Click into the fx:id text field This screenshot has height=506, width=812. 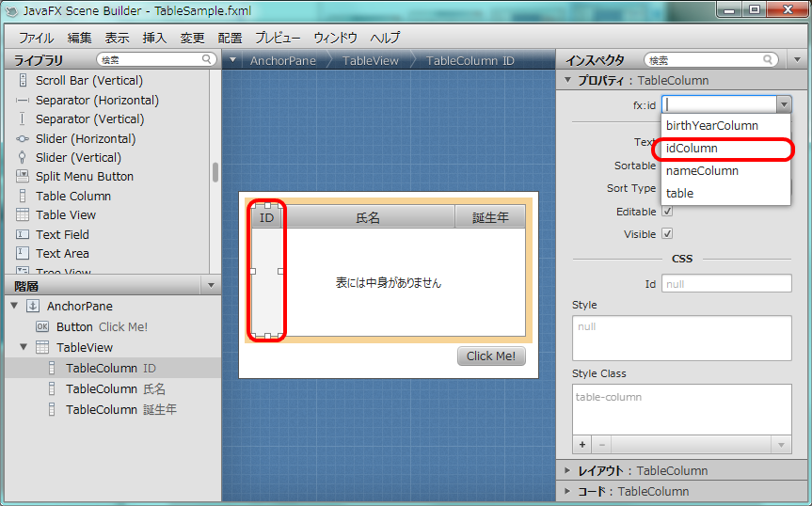[x=719, y=105]
